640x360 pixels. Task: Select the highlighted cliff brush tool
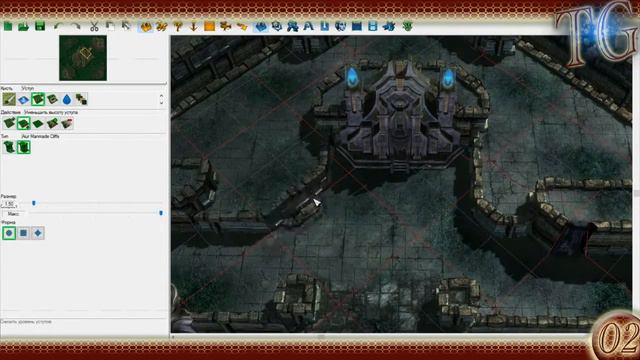(x=38, y=99)
